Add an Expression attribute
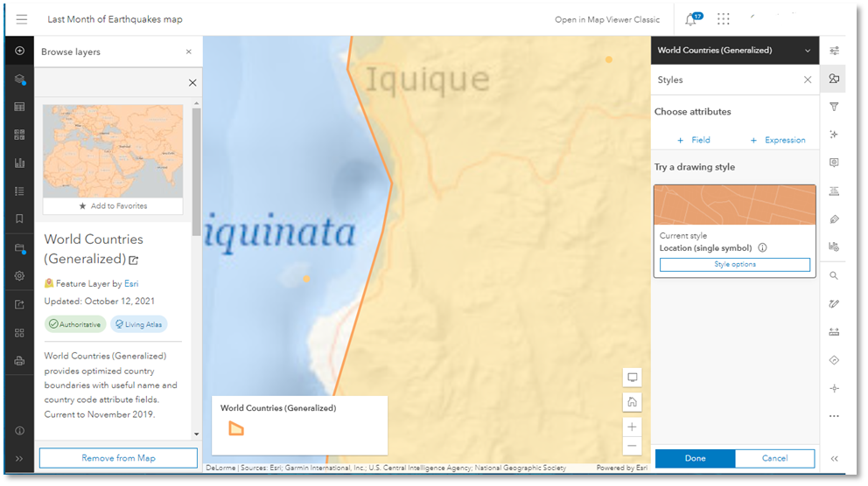 778,140
